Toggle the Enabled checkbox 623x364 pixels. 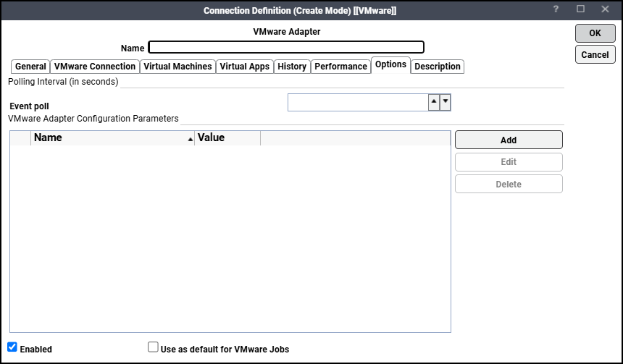[x=12, y=347]
